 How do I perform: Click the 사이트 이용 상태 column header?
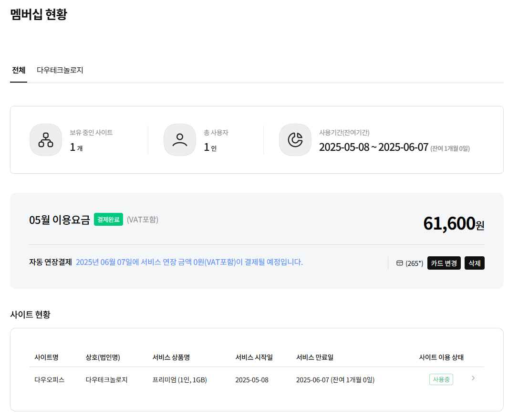(x=441, y=357)
